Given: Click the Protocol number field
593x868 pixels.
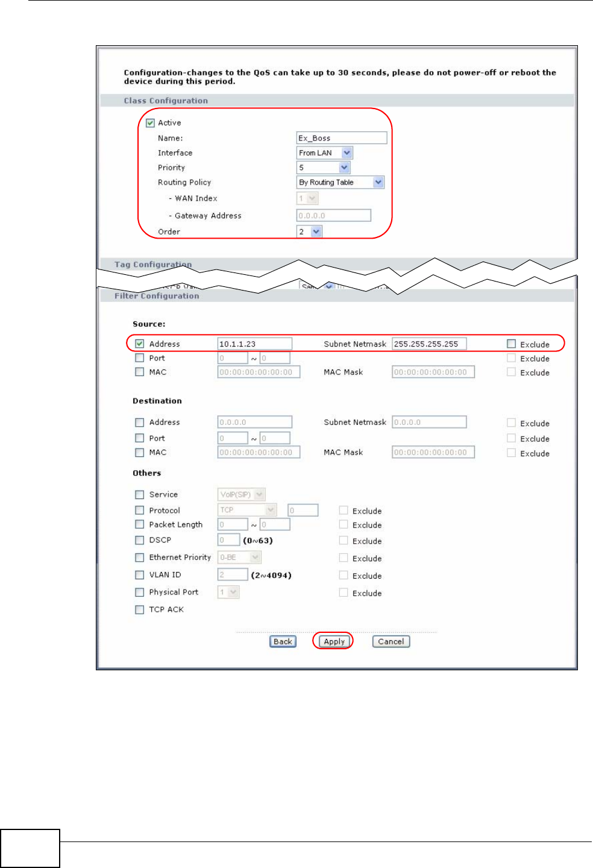Looking at the screenshot, I should point(303,510).
